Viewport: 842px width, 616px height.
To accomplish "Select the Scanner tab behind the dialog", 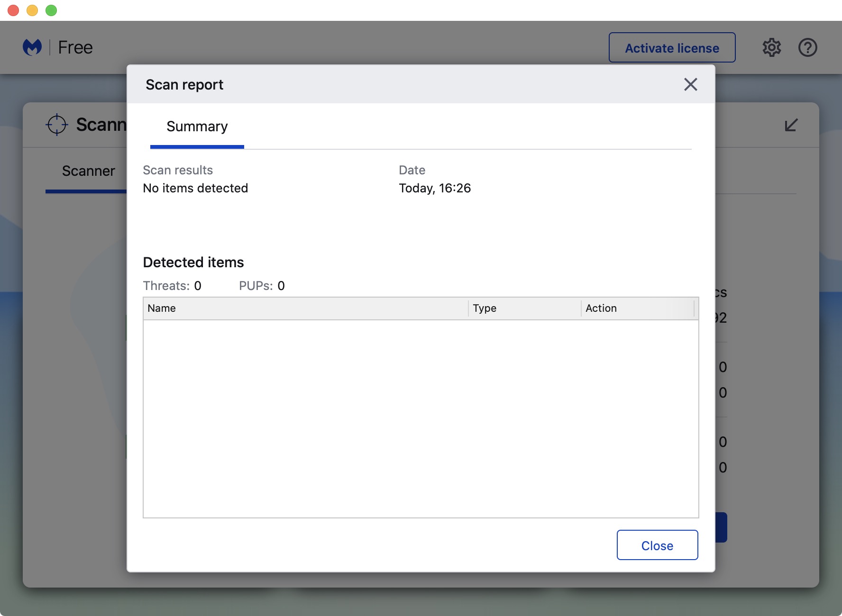I will 88,171.
